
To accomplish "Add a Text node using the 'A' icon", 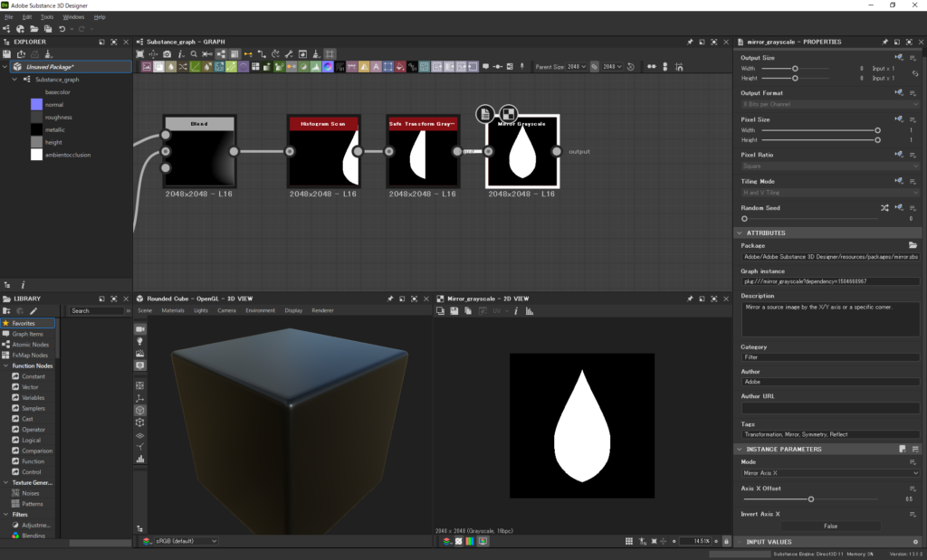I will point(376,67).
